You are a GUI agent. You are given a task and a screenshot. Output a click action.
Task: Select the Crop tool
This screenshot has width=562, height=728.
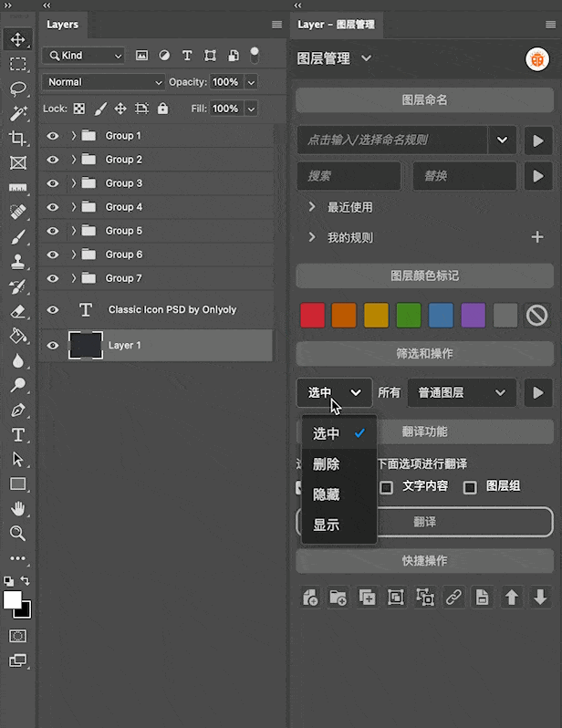[17, 138]
